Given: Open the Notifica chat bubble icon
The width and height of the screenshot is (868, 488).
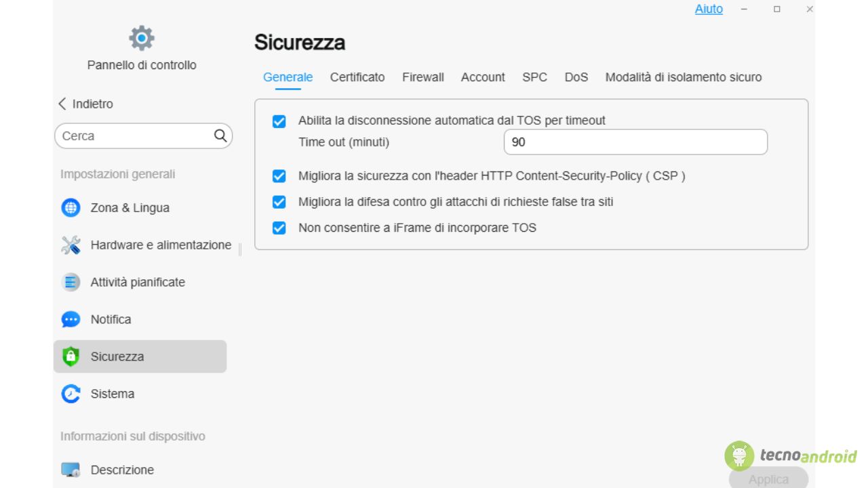Looking at the screenshot, I should 71,320.
